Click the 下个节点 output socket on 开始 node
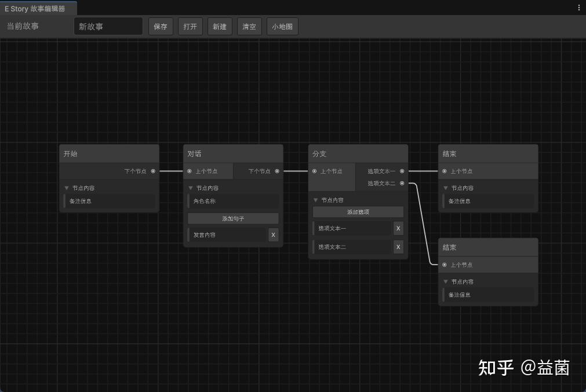586x392 pixels. click(x=152, y=171)
